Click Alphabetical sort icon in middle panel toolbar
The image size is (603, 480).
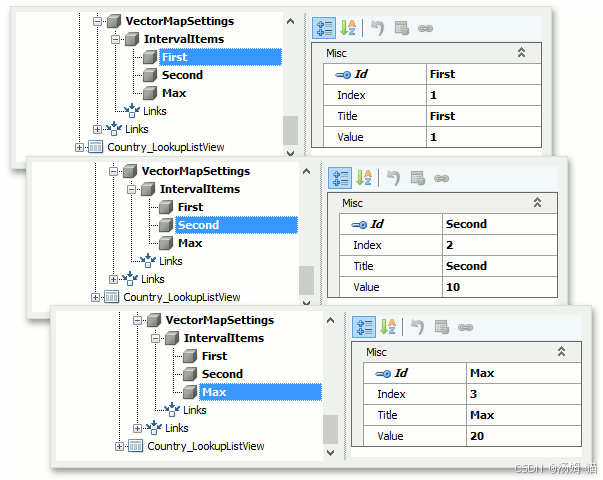tap(364, 178)
